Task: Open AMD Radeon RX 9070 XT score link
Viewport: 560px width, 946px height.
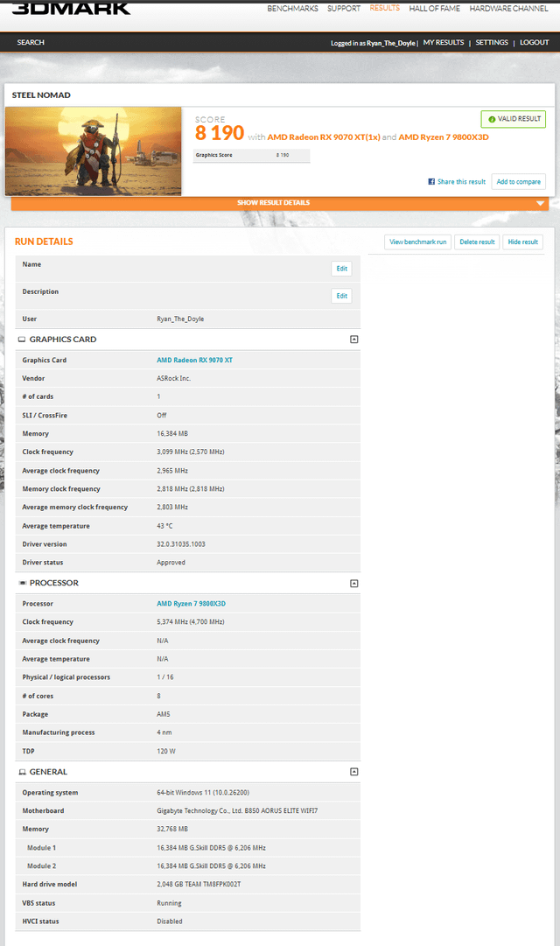Action: pos(324,137)
